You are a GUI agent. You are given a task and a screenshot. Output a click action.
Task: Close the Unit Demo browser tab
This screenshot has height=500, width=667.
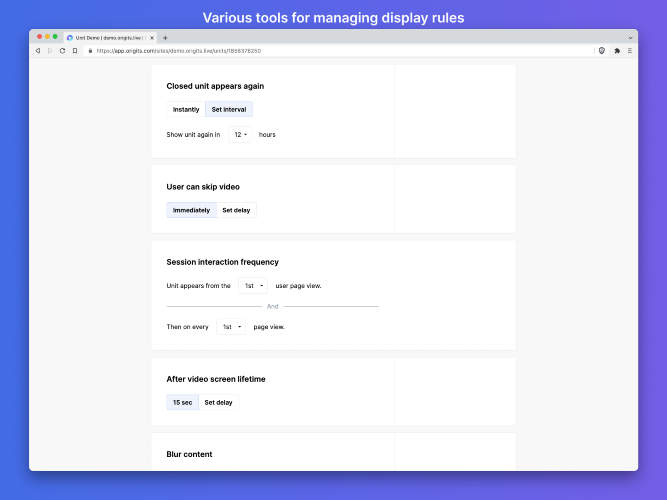tap(152, 38)
